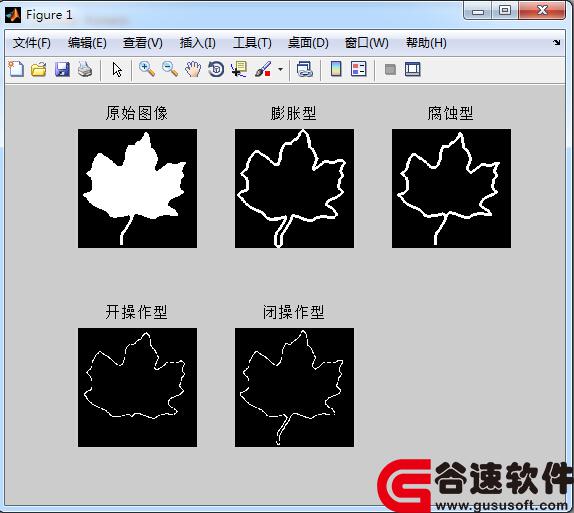Activate the Zoom Out magnifier tool

tap(170, 69)
